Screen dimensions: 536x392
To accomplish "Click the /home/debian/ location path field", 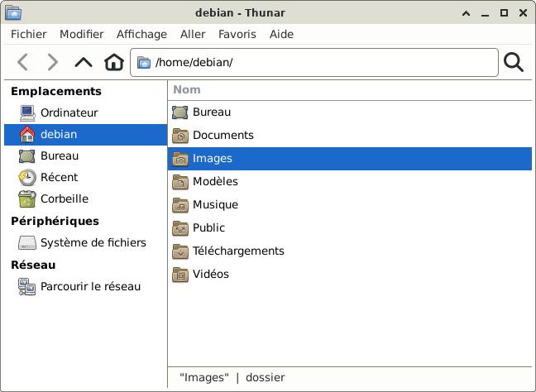I will coord(314,63).
